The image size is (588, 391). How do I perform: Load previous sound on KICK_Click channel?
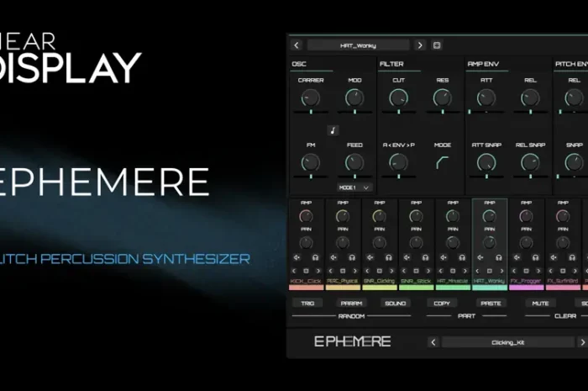(294, 271)
